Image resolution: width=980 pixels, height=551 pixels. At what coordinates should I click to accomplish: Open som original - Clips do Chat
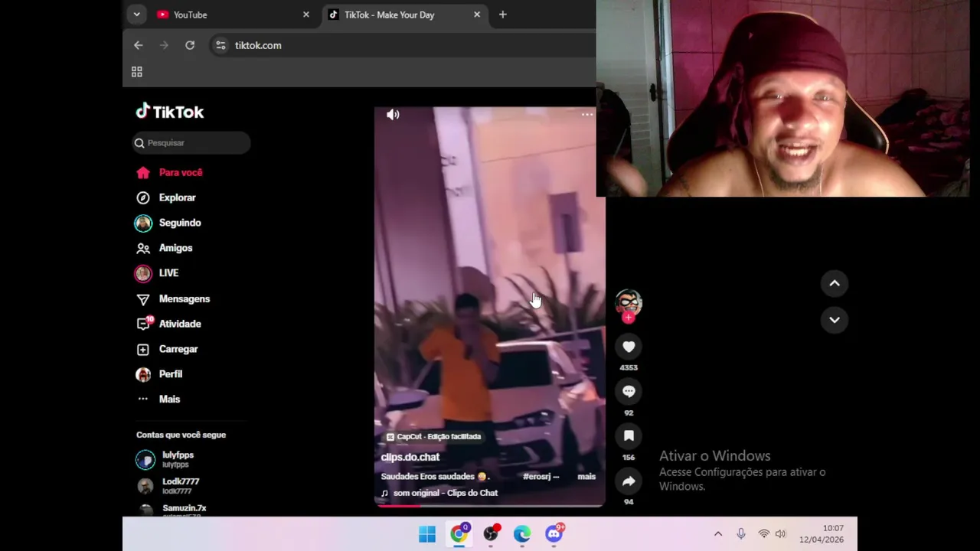(x=439, y=493)
